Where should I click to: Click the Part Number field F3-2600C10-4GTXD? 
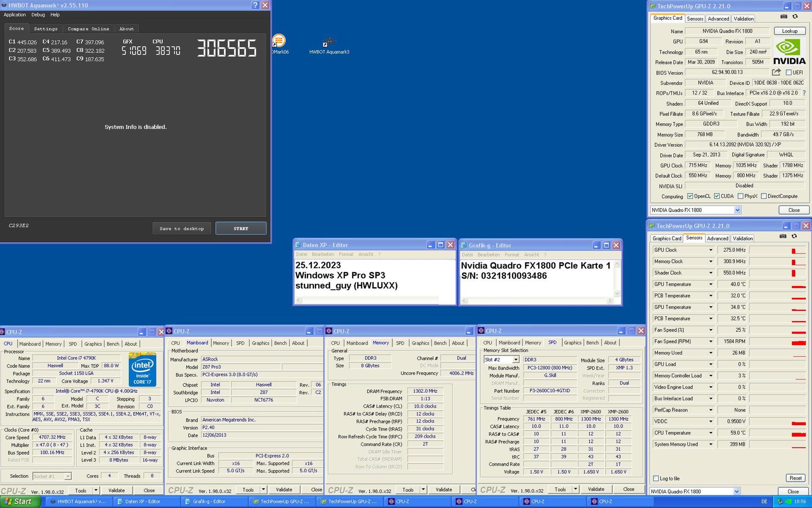tap(550, 391)
